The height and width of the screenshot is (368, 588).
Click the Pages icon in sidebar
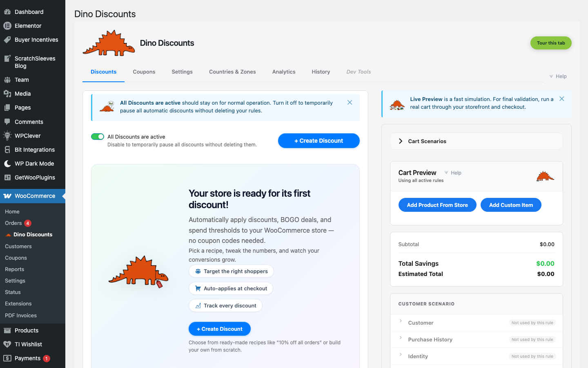pos(7,108)
